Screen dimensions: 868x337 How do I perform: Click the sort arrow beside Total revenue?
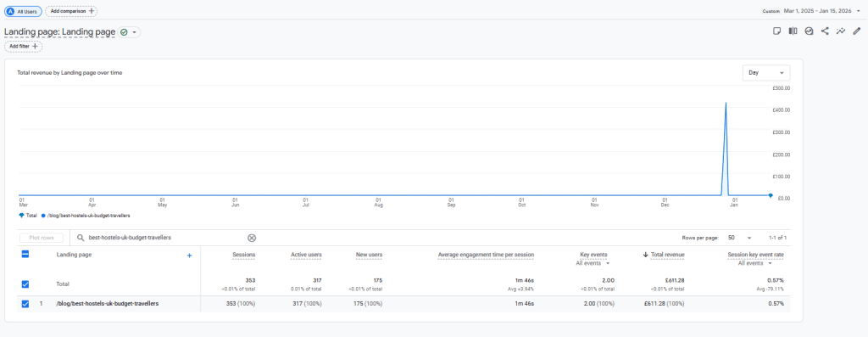point(645,255)
